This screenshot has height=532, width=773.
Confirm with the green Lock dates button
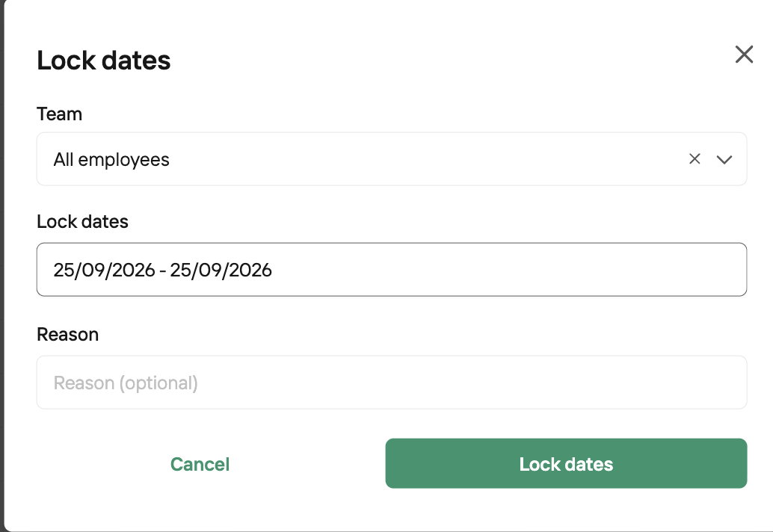coord(566,463)
